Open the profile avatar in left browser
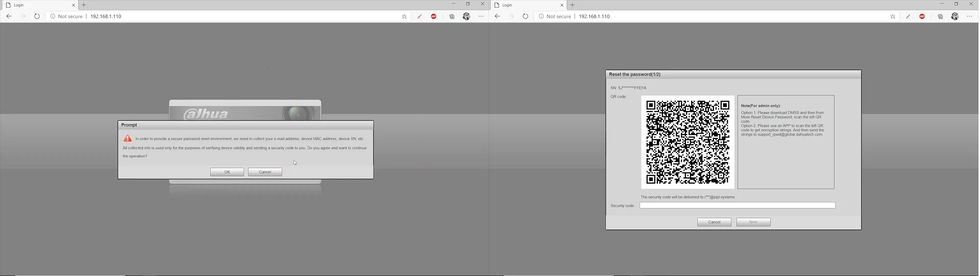980x276 pixels. click(x=466, y=16)
